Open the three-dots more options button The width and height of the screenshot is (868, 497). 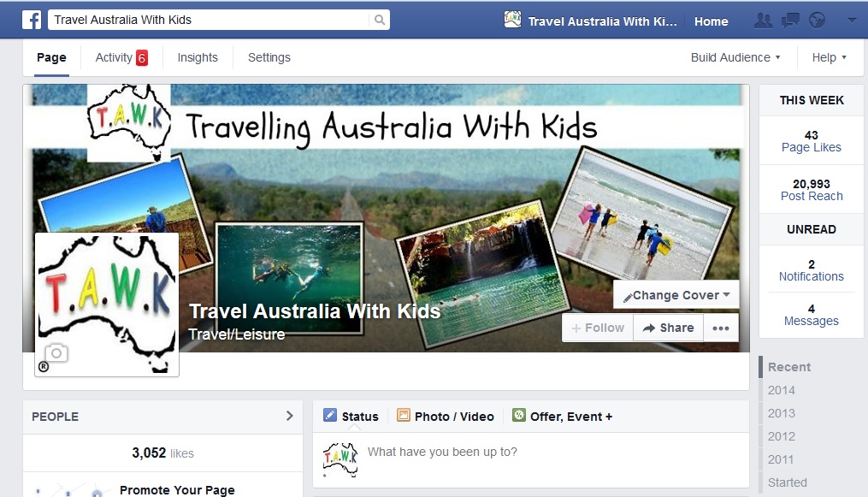pyautogui.click(x=721, y=328)
